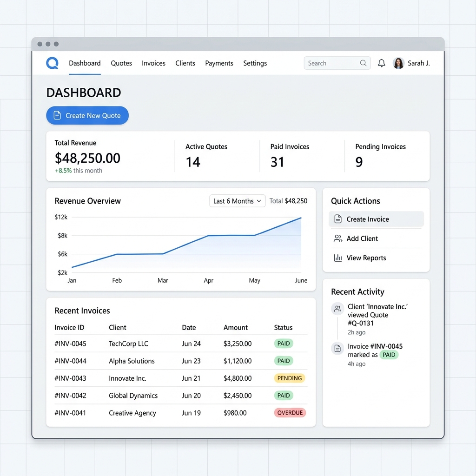
Task: Click Sarah J. profile avatar
Action: click(x=398, y=63)
